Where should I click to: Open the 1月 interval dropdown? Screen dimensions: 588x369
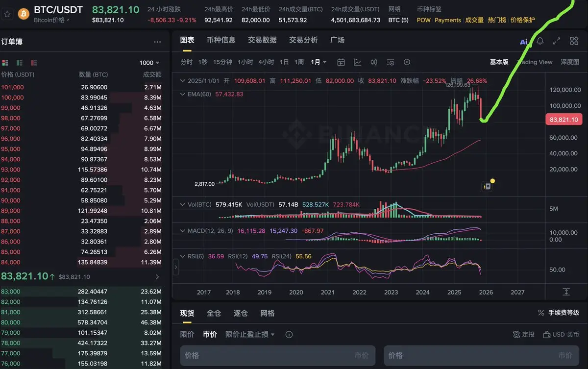318,62
